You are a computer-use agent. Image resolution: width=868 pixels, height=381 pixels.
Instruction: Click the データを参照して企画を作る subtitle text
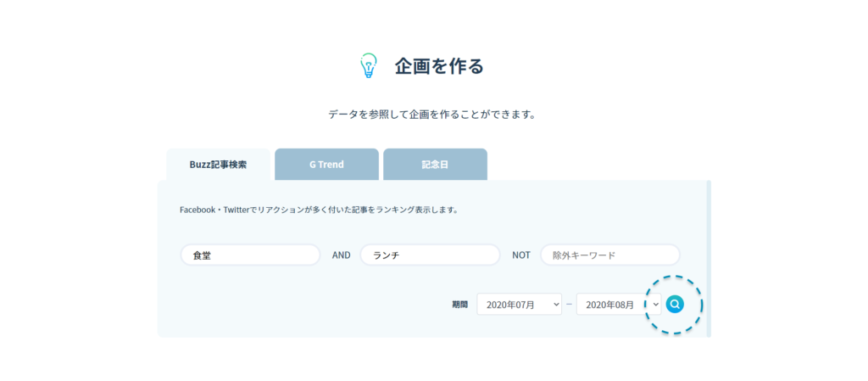tap(433, 114)
